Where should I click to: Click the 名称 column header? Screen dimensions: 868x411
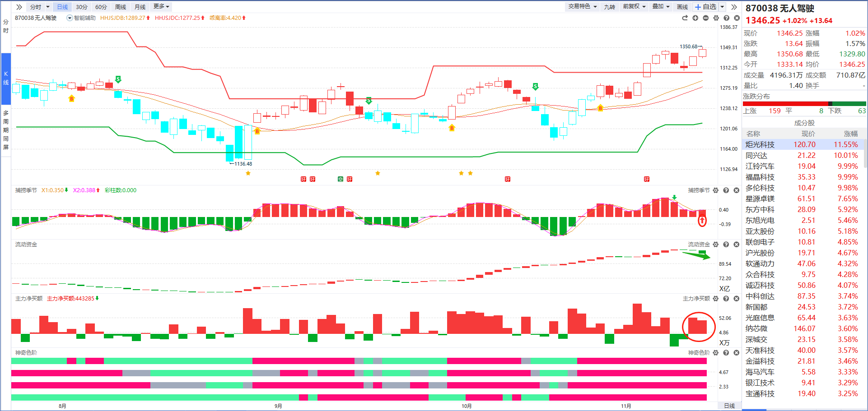click(753, 134)
